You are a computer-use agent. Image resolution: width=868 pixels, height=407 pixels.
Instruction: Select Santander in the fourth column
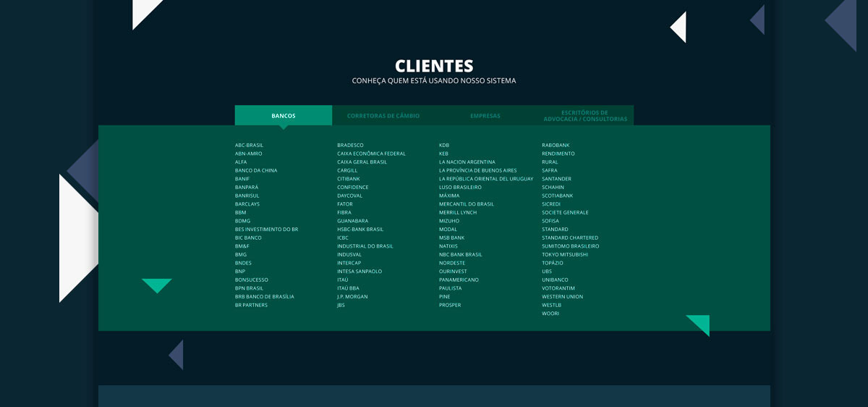[x=556, y=179]
